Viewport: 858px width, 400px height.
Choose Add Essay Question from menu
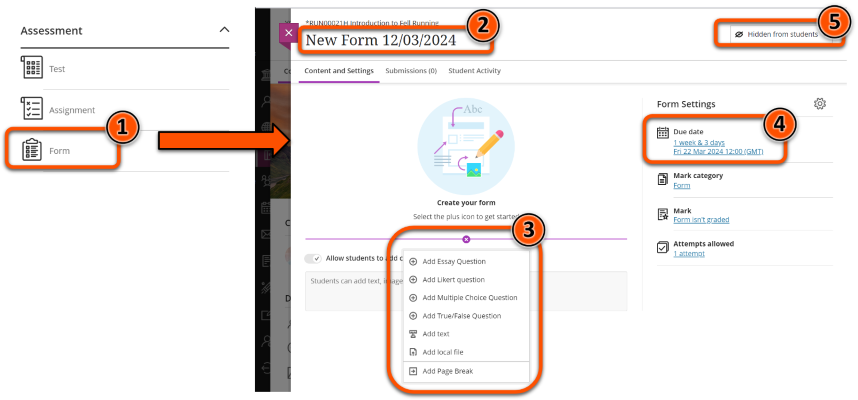(x=454, y=261)
